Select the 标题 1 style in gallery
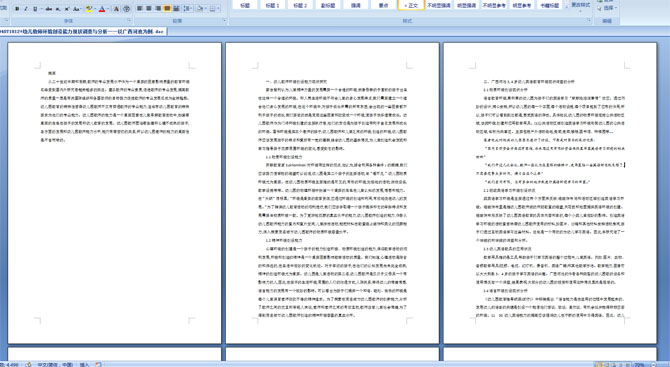This screenshot has width=670, height=367. point(272,5)
